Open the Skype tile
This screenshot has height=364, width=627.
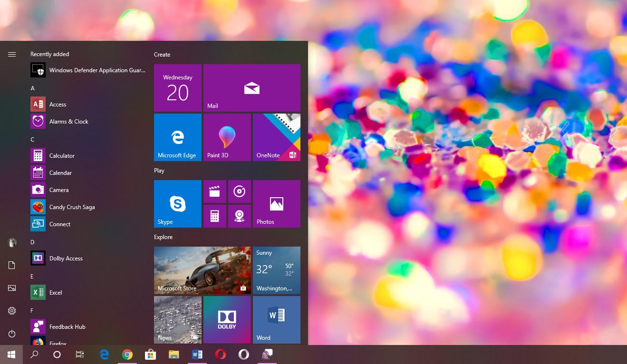178,204
